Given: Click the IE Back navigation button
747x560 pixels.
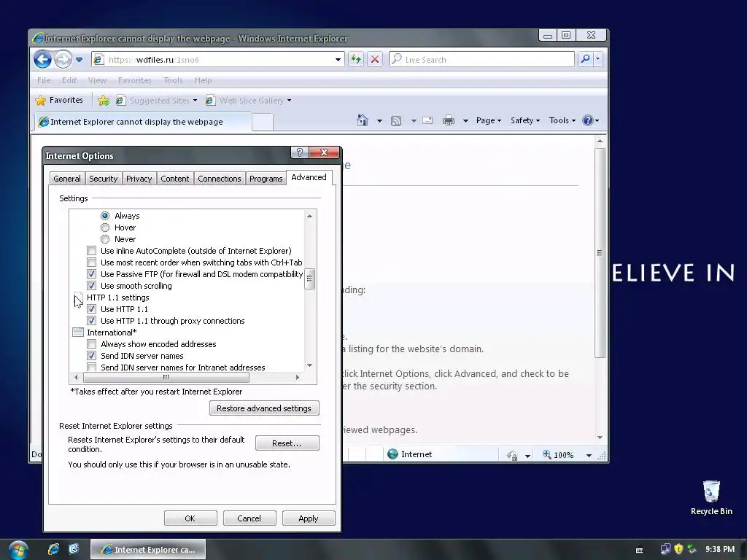Looking at the screenshot, I should click(x=43, y=60).
